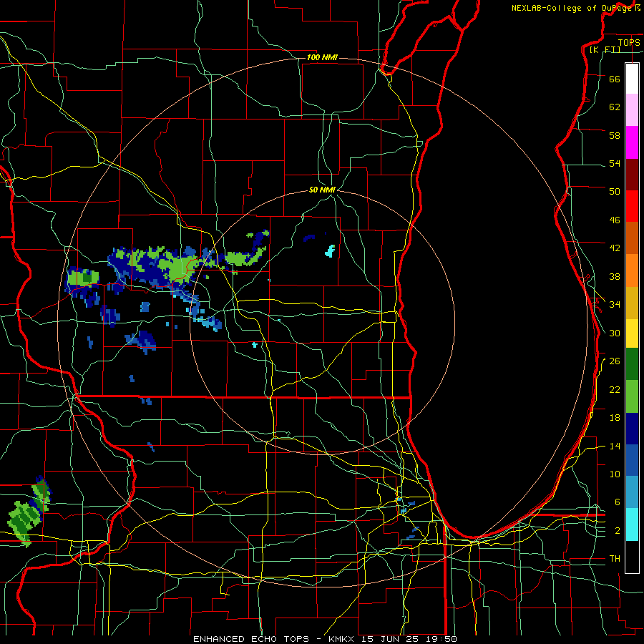The image size is (644, 644).
Task: Click the '15 JUN 25 19:50' timestamp
Action: 409,639
